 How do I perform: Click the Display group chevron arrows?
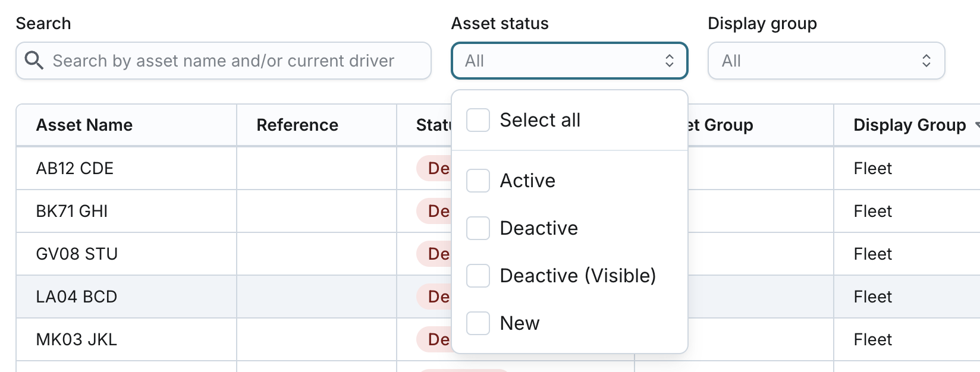click(926, 61)
